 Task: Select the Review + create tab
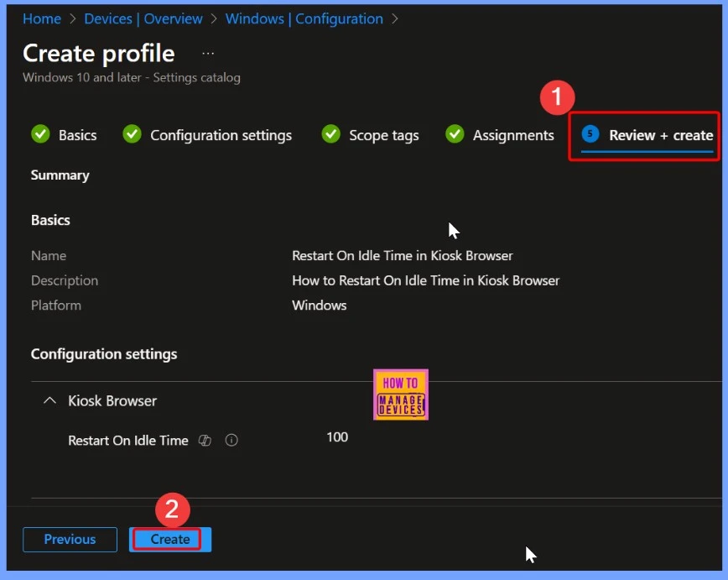click(x=660, y=135)
